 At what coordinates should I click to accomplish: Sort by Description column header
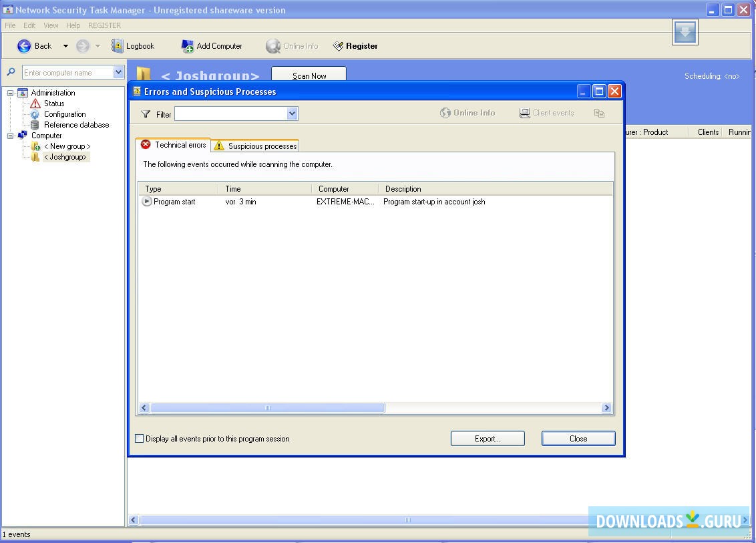tap(495, 189)
